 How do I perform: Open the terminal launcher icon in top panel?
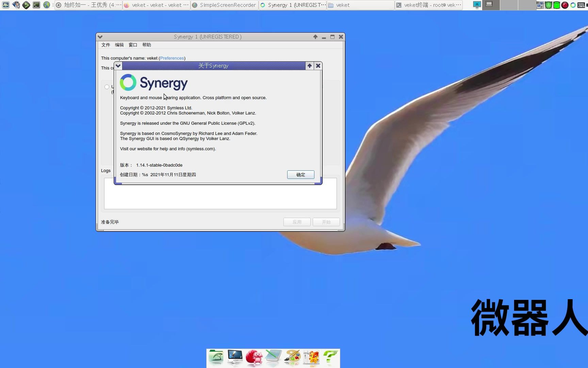click(x=36, y=5)
